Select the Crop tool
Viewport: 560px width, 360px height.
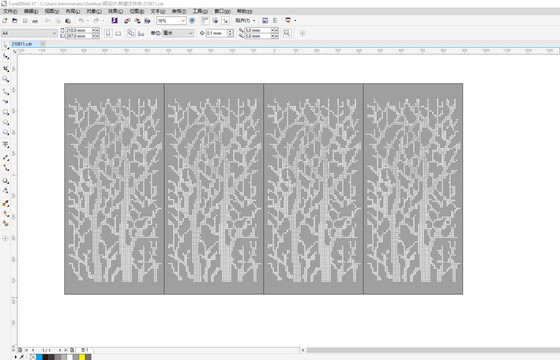[x=5, y=69]
